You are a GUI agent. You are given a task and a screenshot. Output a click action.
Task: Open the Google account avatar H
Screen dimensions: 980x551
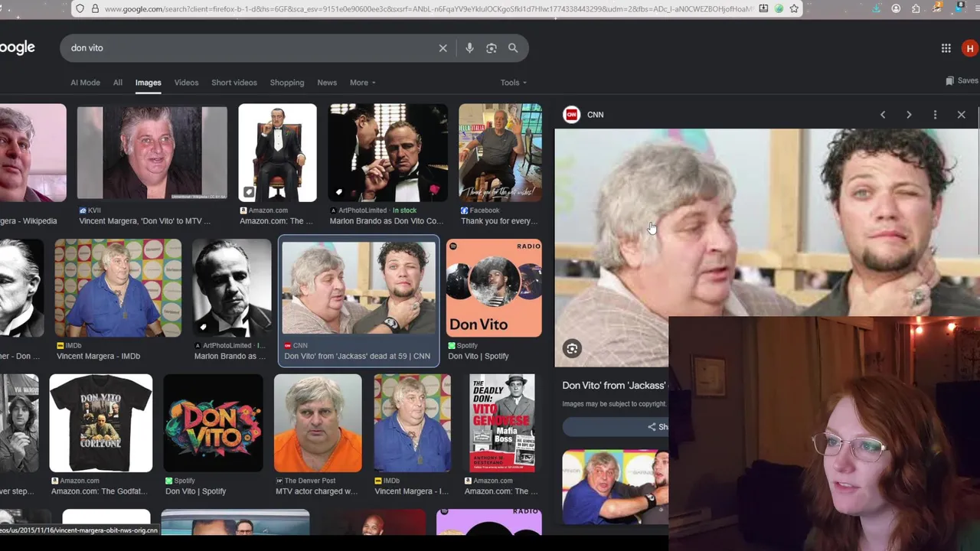pos(970,48)
